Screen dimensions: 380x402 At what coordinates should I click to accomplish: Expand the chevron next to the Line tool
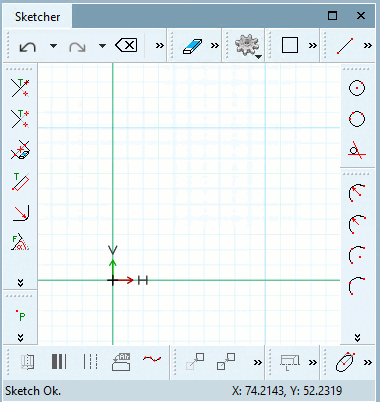click(x=368, y=45)
